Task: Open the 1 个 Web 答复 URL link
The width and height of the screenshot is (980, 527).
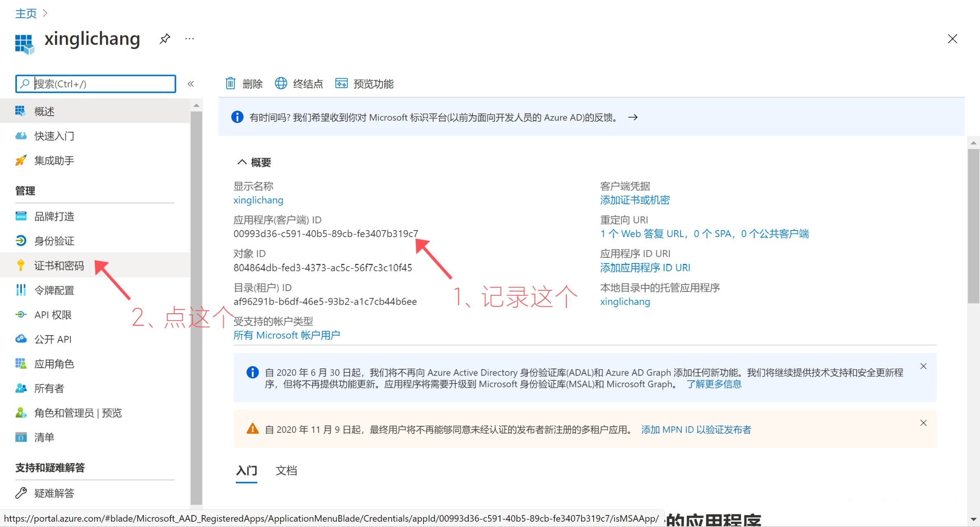Action: click(704, 234)
